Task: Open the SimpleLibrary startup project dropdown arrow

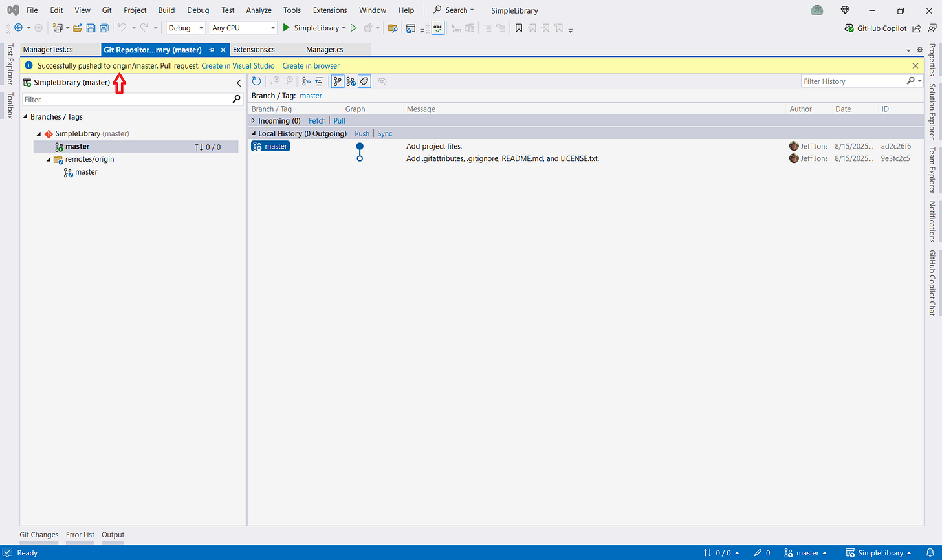Action: coord(344,28)
